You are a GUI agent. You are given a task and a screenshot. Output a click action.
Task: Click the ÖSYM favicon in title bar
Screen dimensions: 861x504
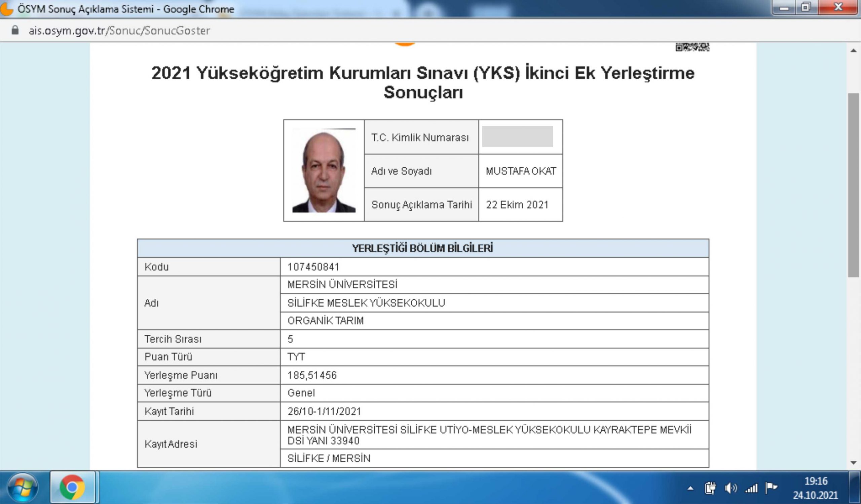[x=6, y=9]
